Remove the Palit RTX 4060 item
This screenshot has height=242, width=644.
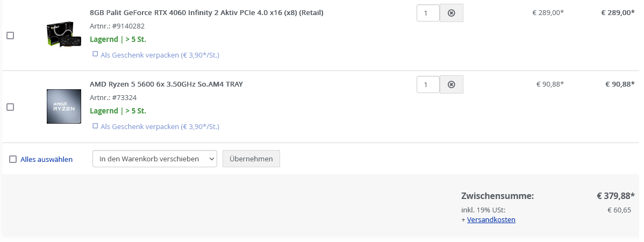(451, 13)
